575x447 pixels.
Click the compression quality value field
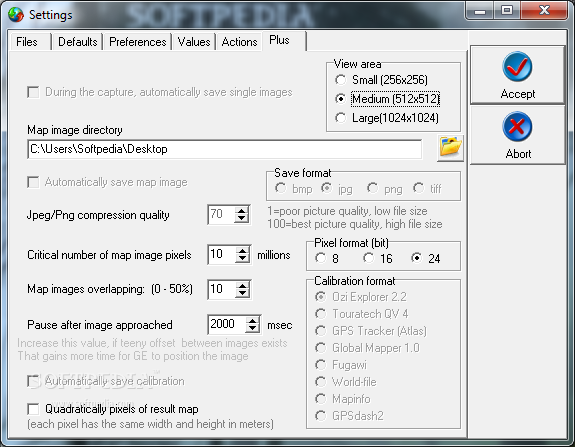(x=221, y=215)
